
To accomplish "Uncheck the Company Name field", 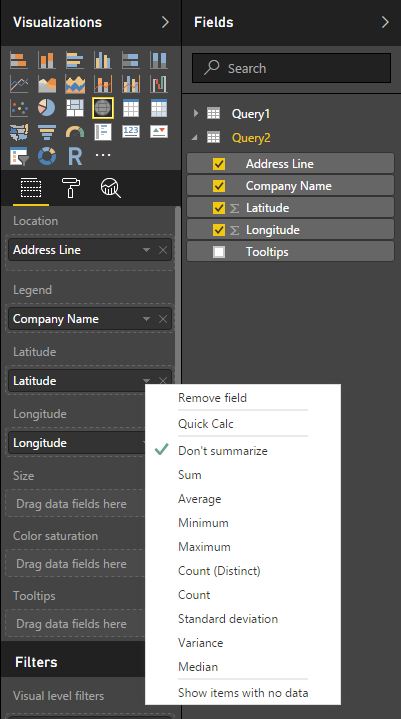I will click(219, 186).
